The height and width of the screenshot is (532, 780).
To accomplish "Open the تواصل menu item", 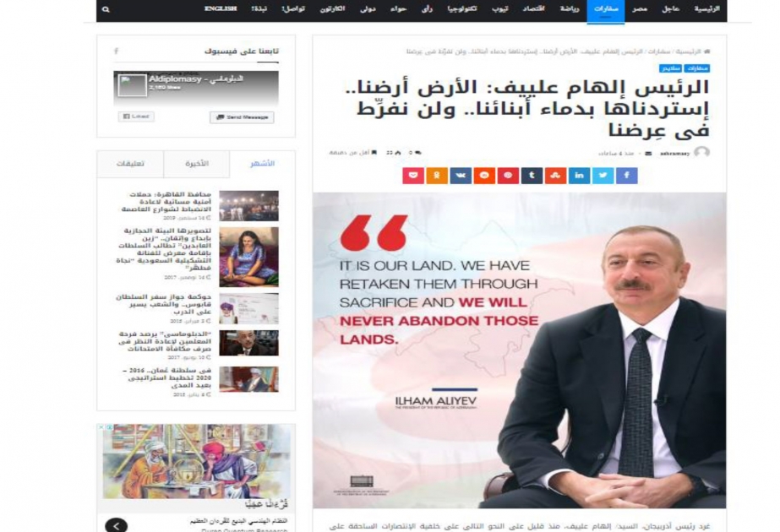I will point(293,9).
